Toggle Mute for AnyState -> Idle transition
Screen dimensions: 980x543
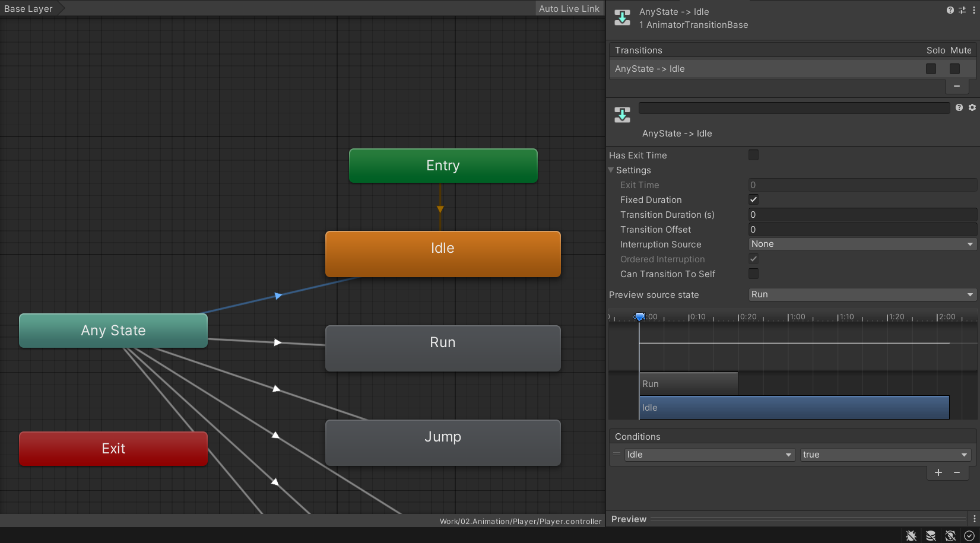click(955, 69)
